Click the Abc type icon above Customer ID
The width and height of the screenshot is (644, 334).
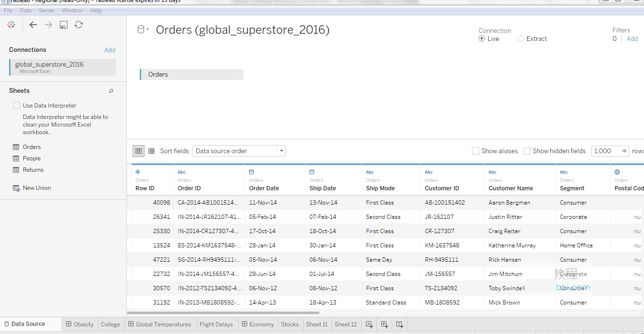pos(429,172)
